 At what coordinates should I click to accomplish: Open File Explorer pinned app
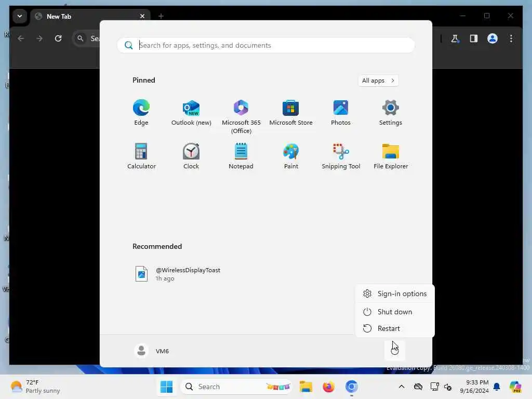point(391,156)
